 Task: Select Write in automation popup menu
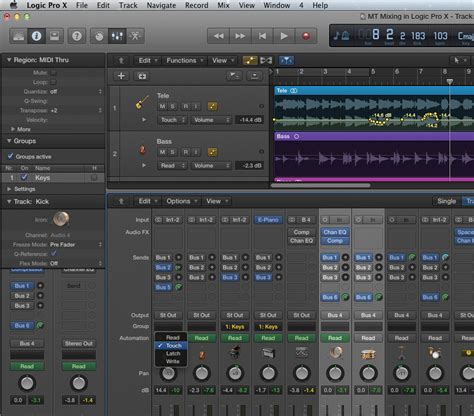click(x=171, y=361)
